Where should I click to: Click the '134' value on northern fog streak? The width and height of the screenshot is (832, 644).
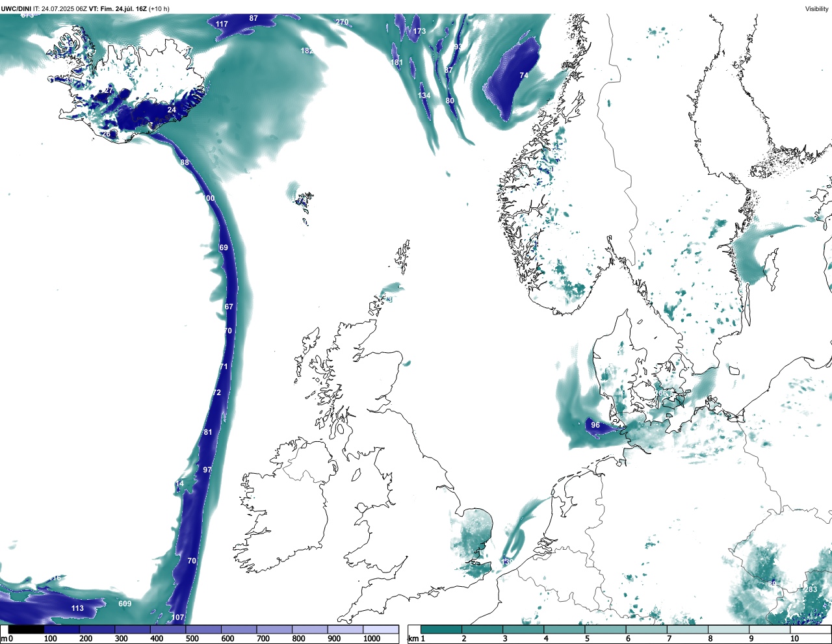(424, 96)
